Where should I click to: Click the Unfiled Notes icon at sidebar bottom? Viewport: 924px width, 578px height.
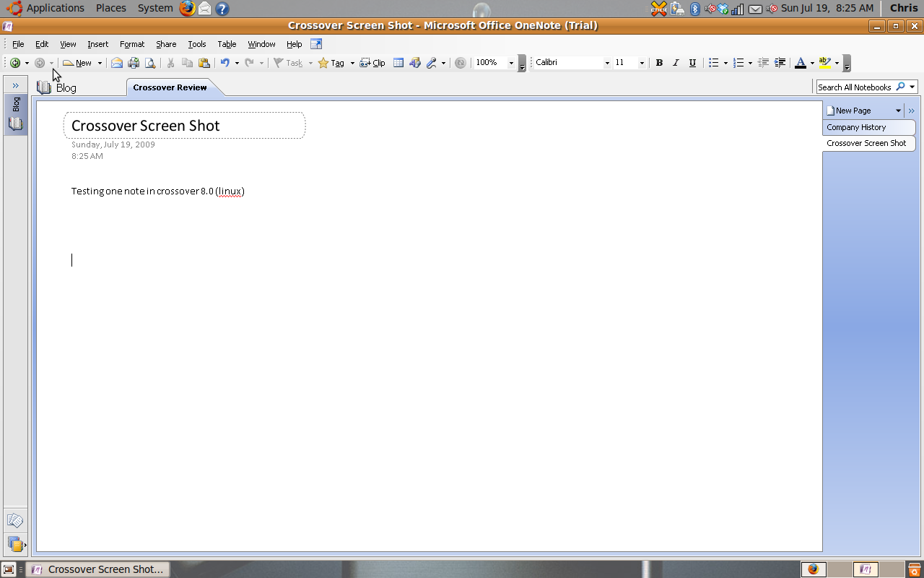click(15, 521)
